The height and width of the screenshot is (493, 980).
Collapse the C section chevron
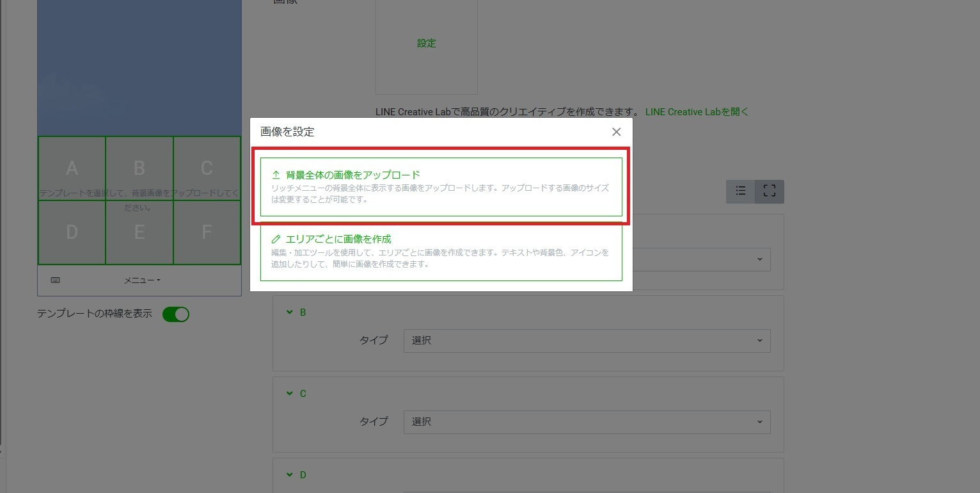click(x=289, y=394)
